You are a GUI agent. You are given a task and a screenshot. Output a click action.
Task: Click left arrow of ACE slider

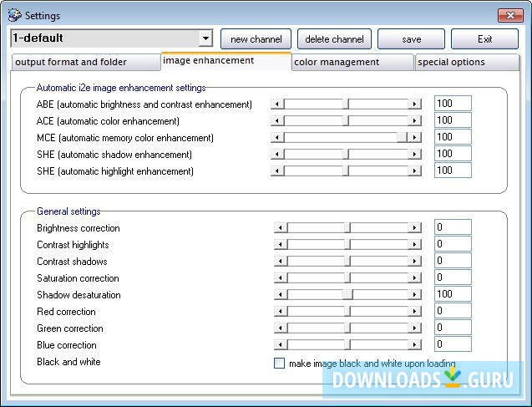[277, 120]
